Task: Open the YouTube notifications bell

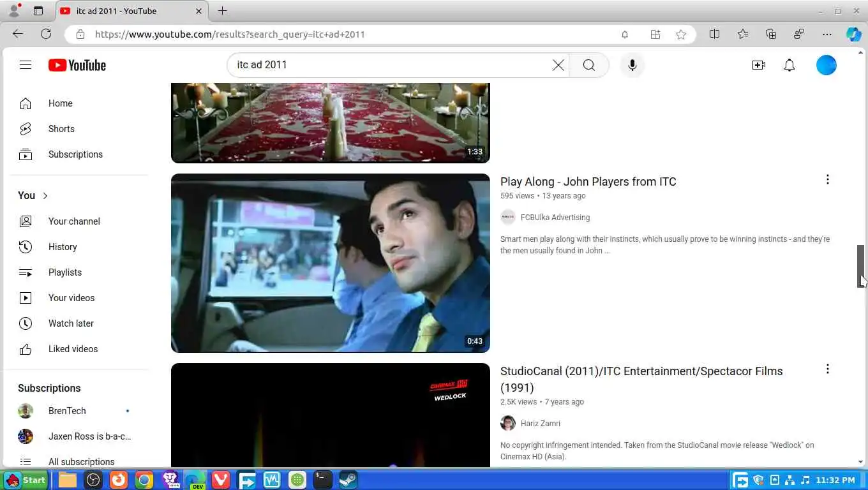Action: tap(789, 65)
